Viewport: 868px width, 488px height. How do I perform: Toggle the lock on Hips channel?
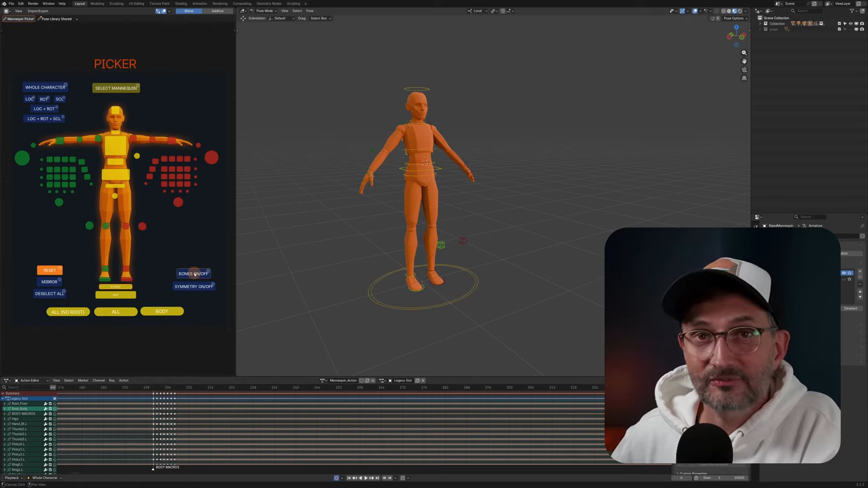pyautogui.click(x=55, y=419)
